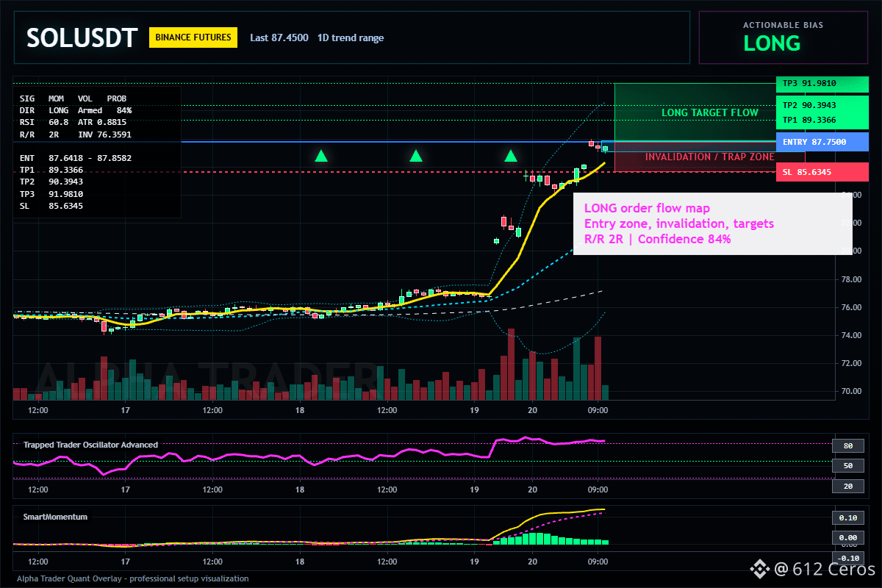Screen dimensions: 882x588
Task: Click the R/R 2R INV 76.3591 row
Action: tap(76, 135)
